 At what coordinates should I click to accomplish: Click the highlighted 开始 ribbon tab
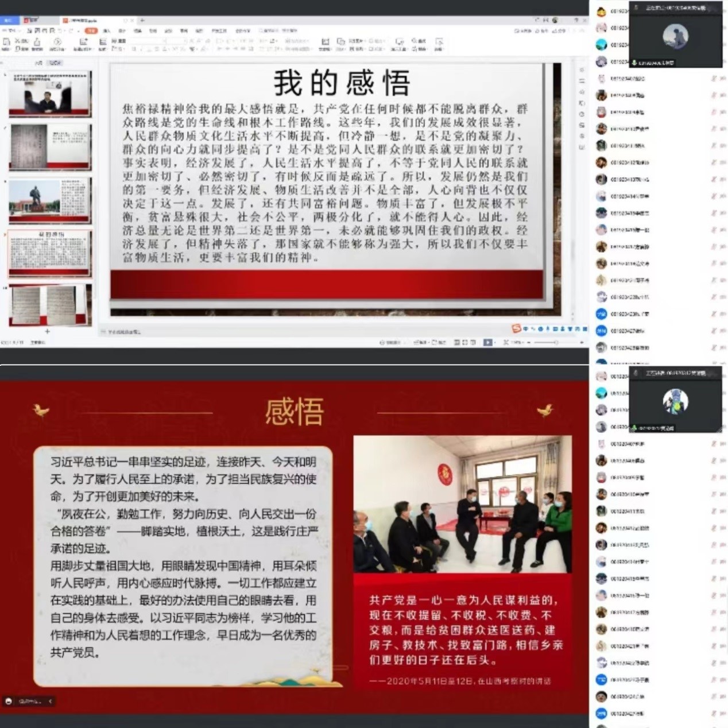(91, 30)
